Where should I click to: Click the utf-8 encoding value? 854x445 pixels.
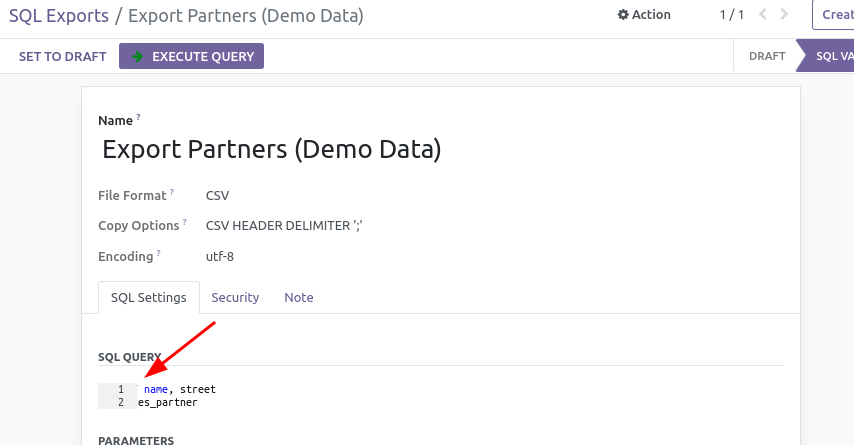click(219, 257)
